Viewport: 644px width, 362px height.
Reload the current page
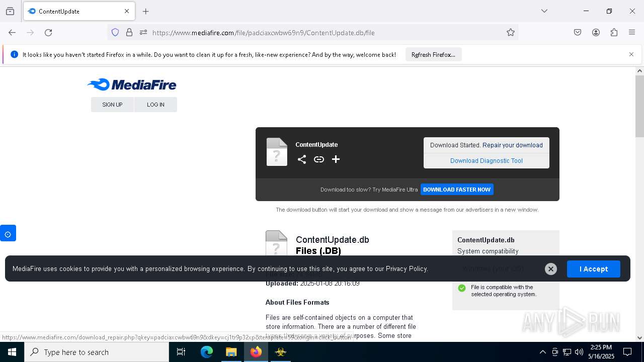pos(48,33)
